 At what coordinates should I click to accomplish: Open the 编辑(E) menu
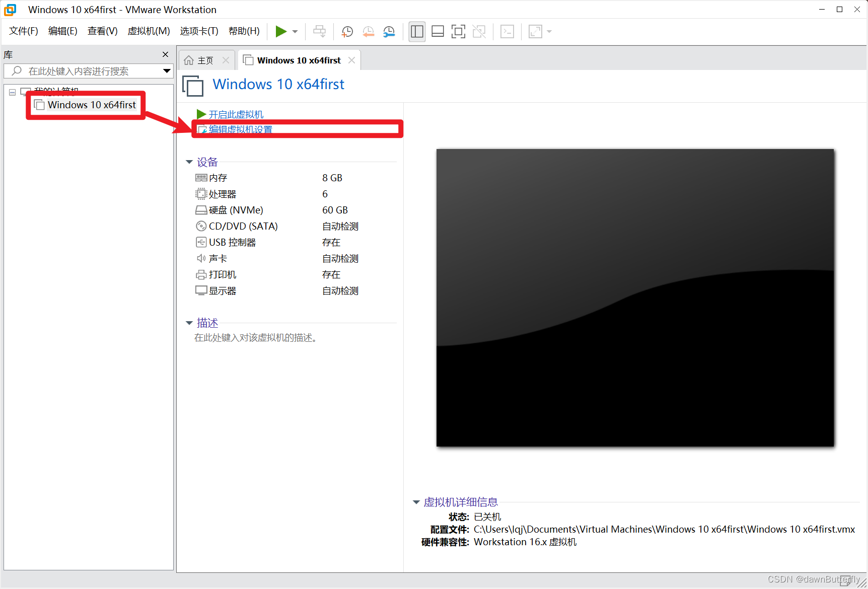(63, 31)
